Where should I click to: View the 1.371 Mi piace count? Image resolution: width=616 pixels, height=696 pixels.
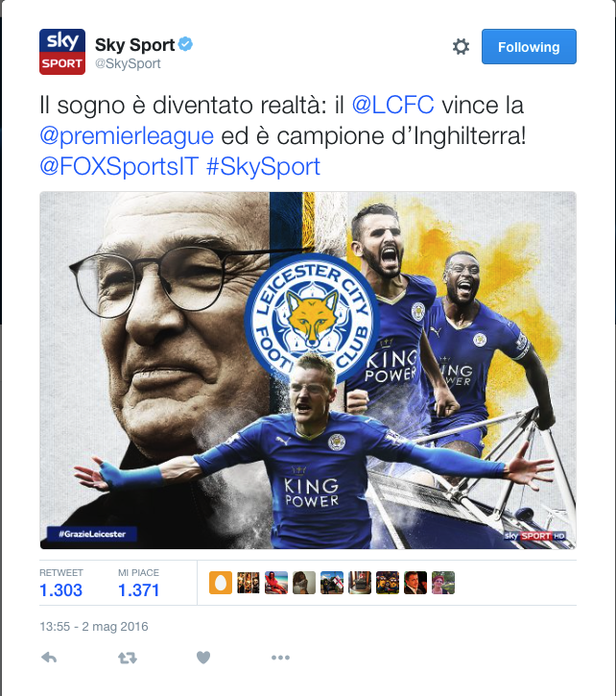click(x=138, y=590)
